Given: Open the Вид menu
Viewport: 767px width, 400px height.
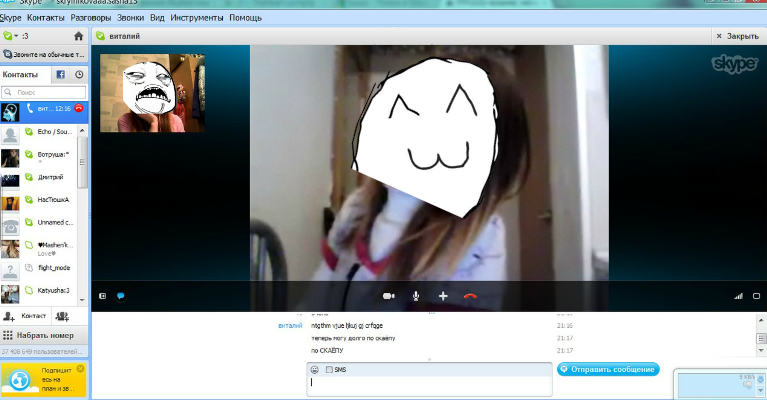Looking at the screenshot, I should tap(157, 18).
